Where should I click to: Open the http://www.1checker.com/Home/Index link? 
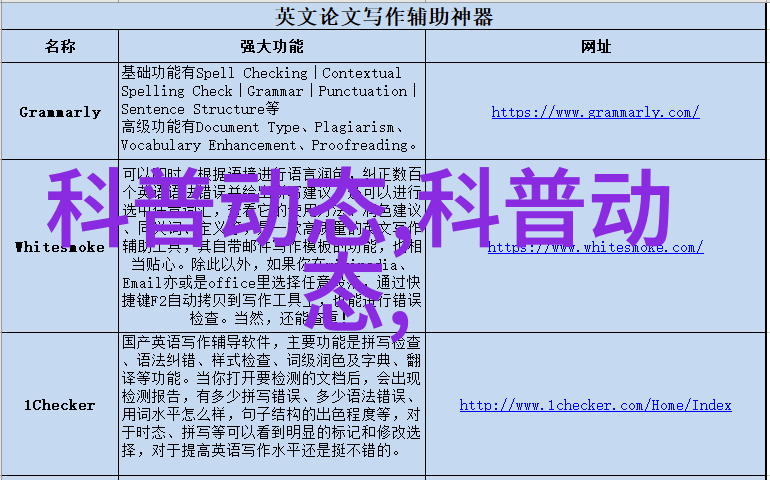point(595,405)
